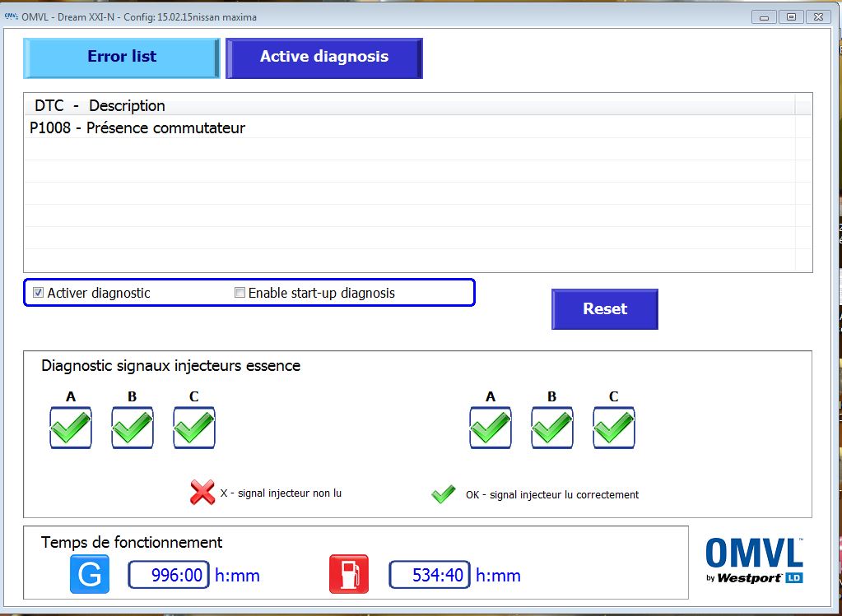This screenshot has height=616, width=842.
Task: Uncheck the Activer diagnostic checkbox
Action: coord(38,293)
